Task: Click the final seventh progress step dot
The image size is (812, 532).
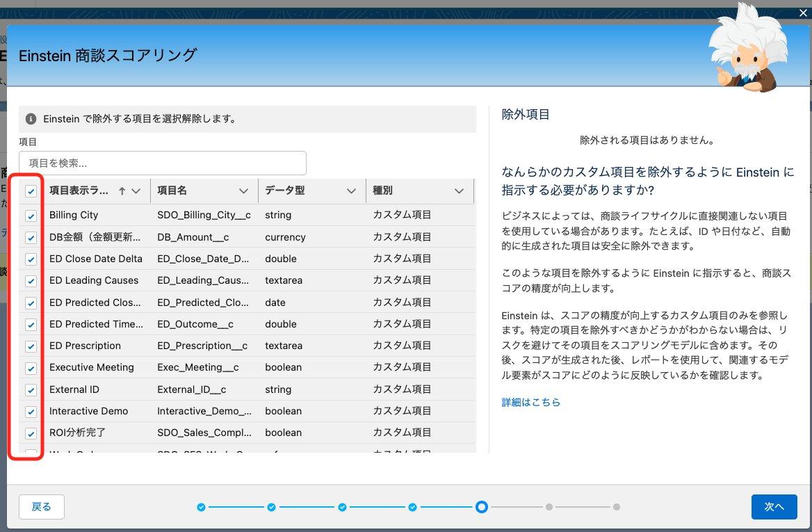Action: click(x=616, y=507)
